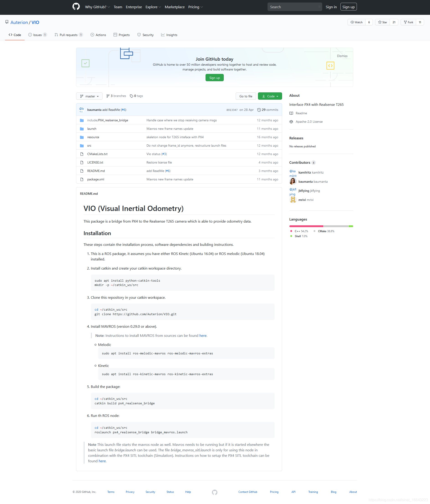430x504 pixels.
Task: Open the 29 commits history link
Action: pos(268,110)
